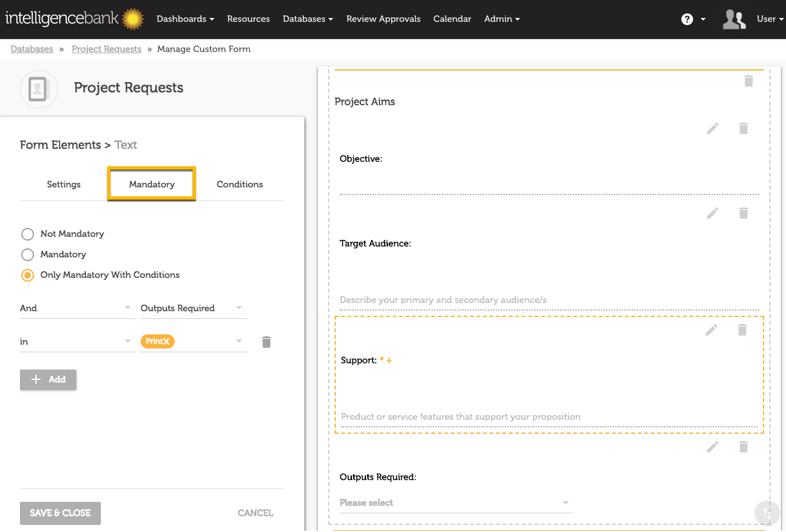The image size is (786, 532).
Task: Add a new condition with Add button
Action: coord(48,380)
